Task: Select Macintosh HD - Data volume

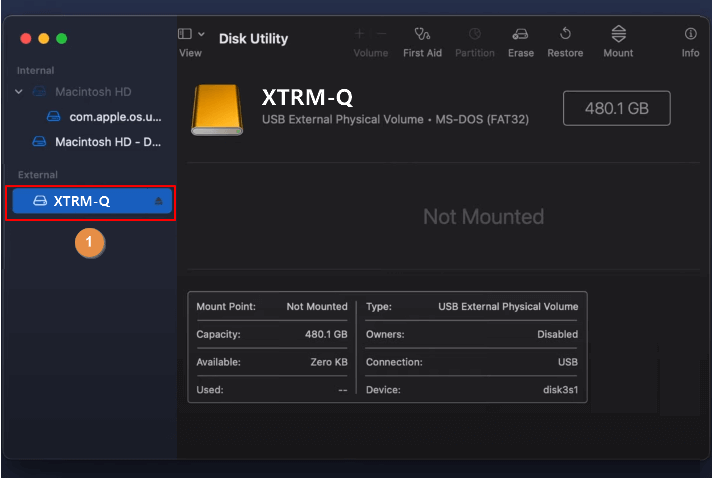Action: point(108,142)
